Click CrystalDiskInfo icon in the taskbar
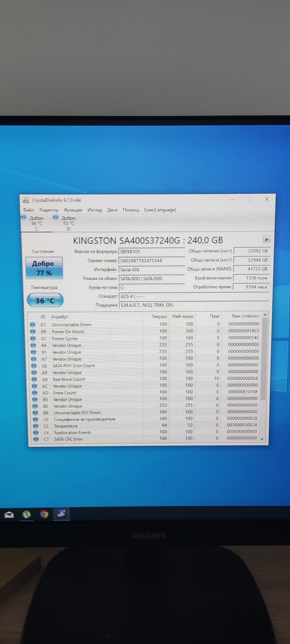The height and width of the screenshot is (644, 290). [61, 514]
